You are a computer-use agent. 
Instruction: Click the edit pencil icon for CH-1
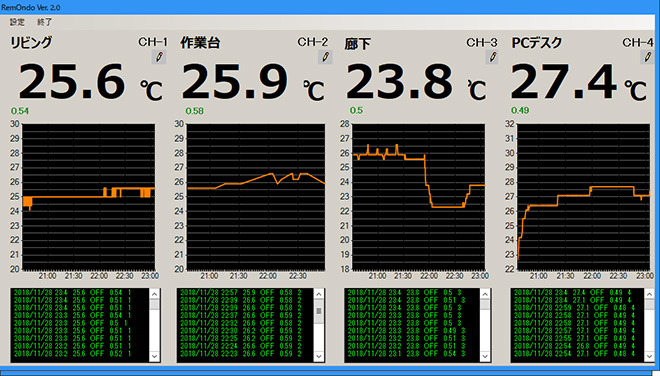click(159, 57)
